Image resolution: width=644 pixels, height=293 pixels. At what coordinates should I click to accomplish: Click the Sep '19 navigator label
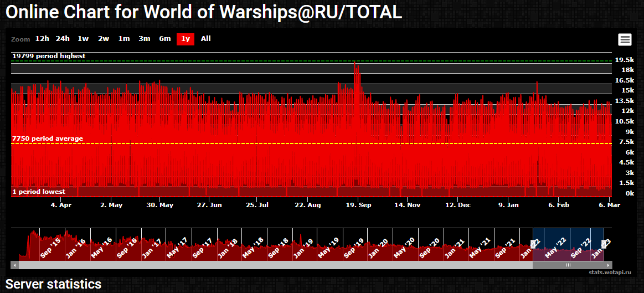click(354, 248)
